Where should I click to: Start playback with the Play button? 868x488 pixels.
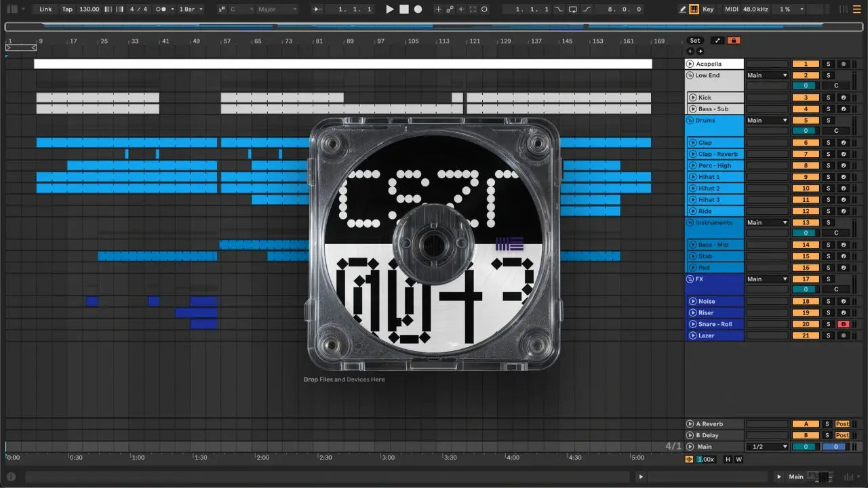pos(391,9)
